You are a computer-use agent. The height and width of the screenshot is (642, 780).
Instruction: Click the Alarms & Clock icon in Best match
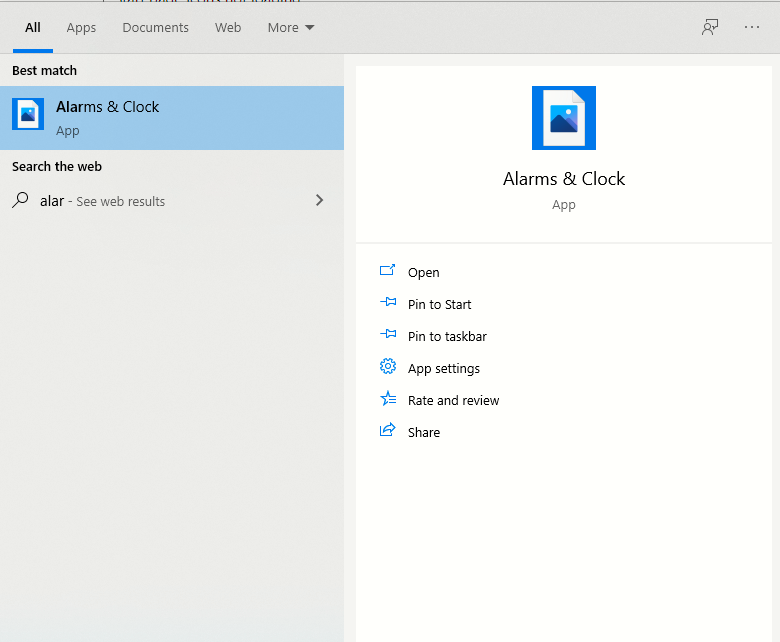[x=28, y=114]
